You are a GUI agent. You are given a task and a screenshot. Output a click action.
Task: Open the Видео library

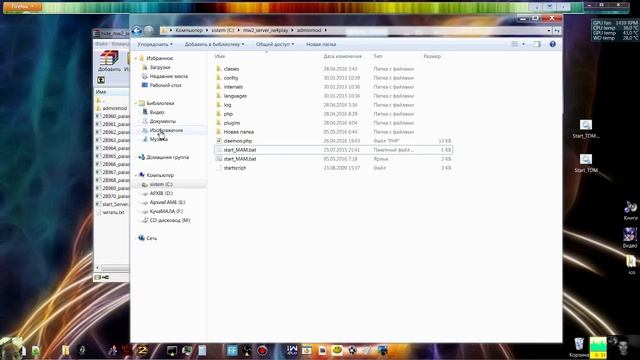pos(157,112)
